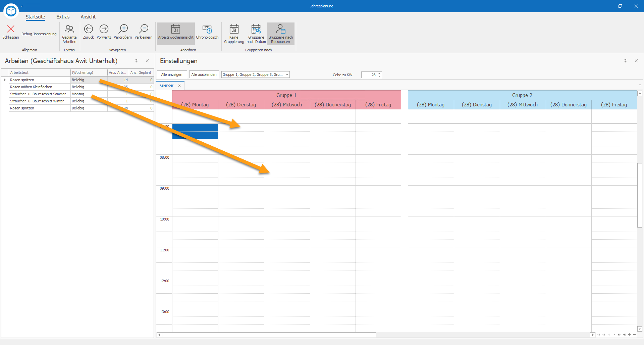Screen dimensions: 644x345
Task: Select Sträucher- u. Baumschnitt Winter row
Action: 81,101
